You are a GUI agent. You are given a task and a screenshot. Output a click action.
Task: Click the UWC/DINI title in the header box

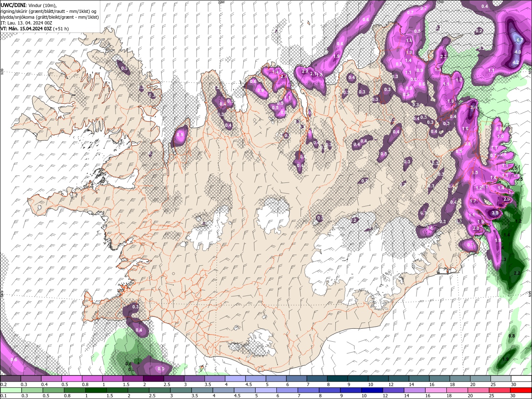click(14, 5)
